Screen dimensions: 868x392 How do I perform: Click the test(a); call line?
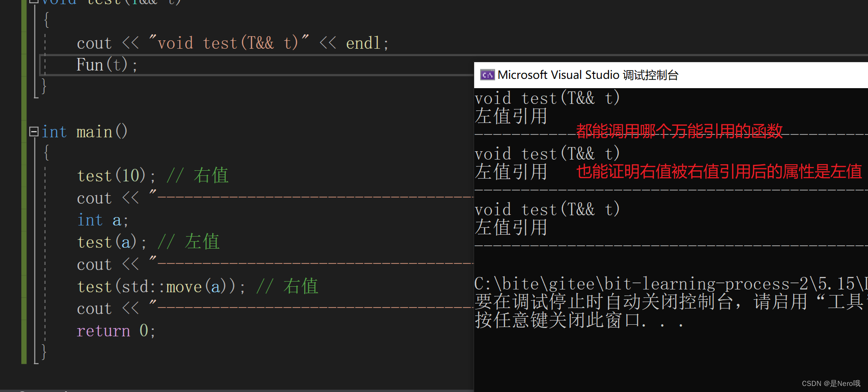pos(111,242)
